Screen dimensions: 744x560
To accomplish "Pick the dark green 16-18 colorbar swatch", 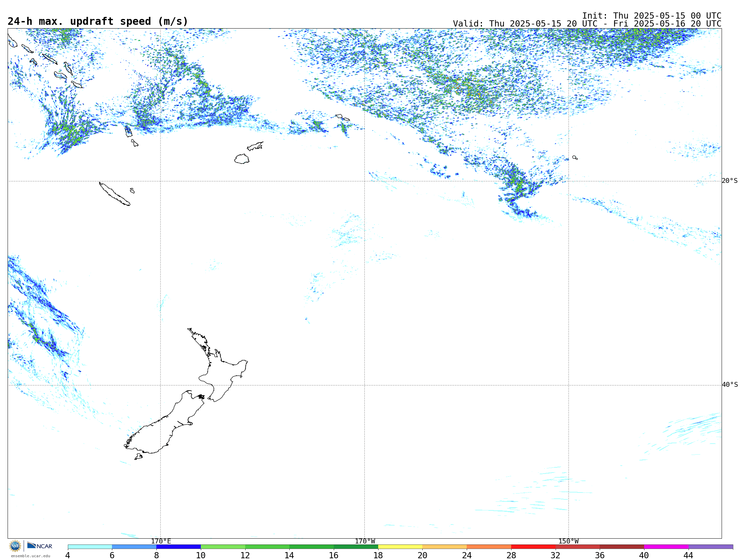I will coord(356,547).
